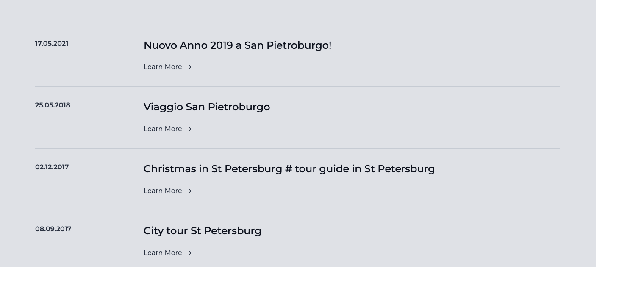
Task: Click the arrow icon for the City tour St Petersburg post
Action: tap(189, 253)
